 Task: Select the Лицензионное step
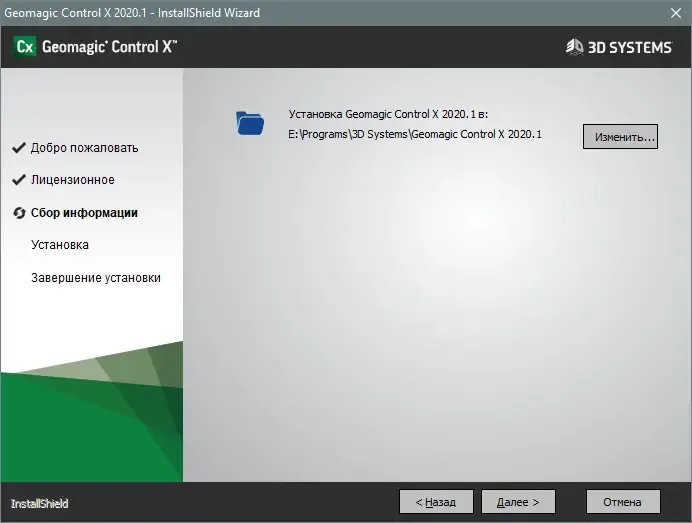coord(73,180)
